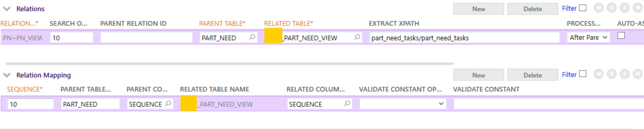
Task: Enable Filter checkbox in Relations section
Action: coord(583,8)
